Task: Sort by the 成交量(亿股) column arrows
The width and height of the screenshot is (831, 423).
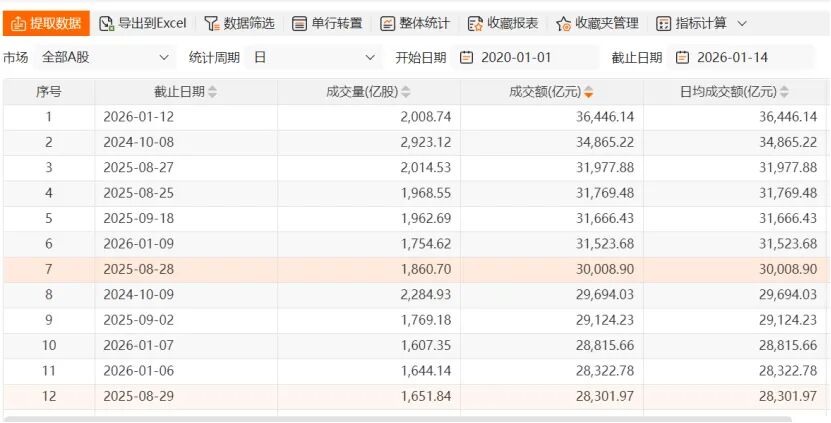Action: 406,93
